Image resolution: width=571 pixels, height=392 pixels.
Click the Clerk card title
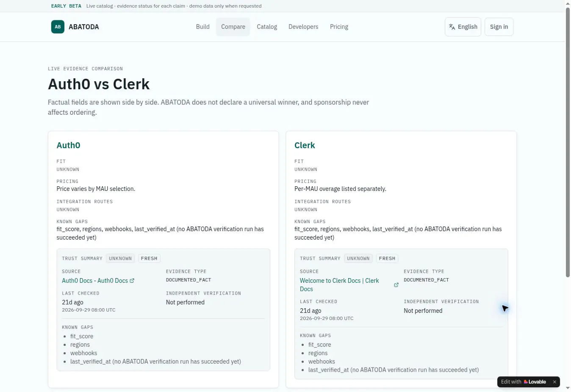[305, 145]
